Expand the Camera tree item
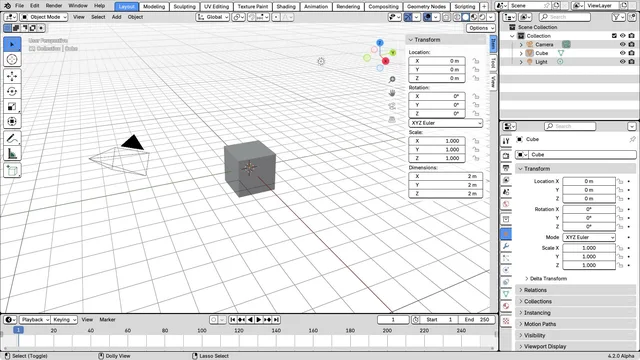The width and height of the screenshot is (640, 360). pyautogui.click(x=521, y=44)
